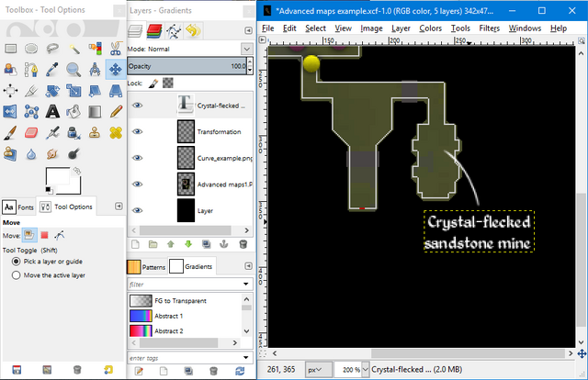
Task: Hide the Curve_example.png layer
Action: coord(138,158)
